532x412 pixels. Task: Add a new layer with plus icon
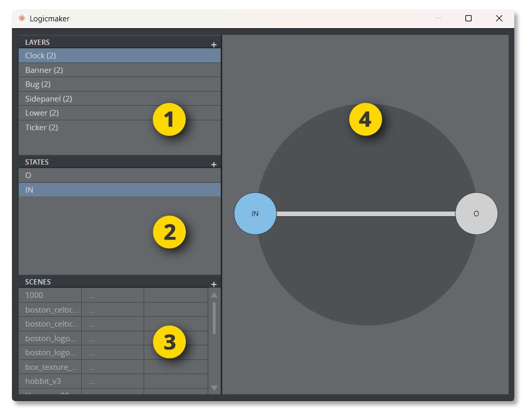(214, 45)
